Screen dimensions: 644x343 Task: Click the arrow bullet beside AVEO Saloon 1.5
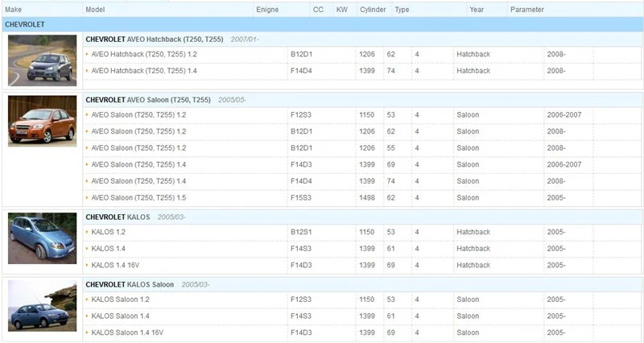click(x=87, y=197)
